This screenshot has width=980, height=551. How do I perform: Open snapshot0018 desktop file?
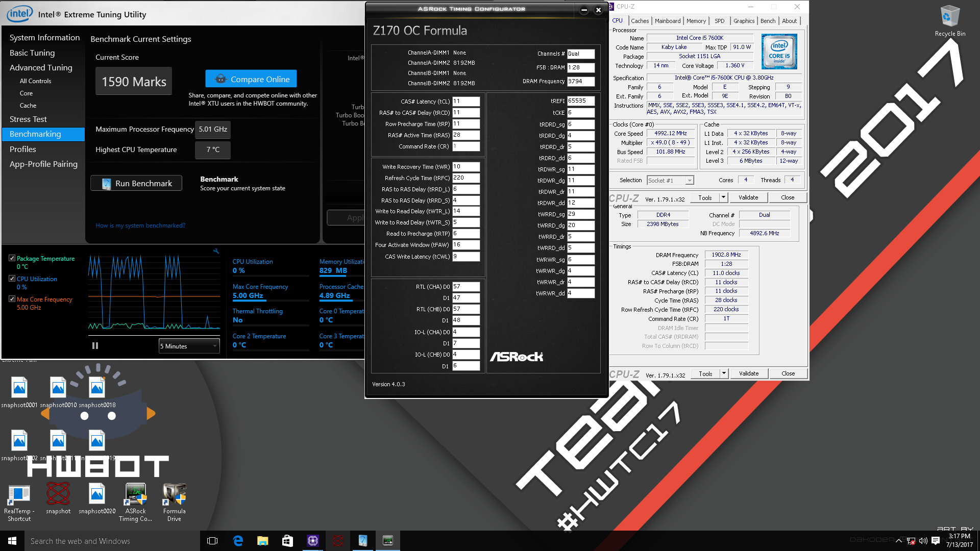point(97,393)
